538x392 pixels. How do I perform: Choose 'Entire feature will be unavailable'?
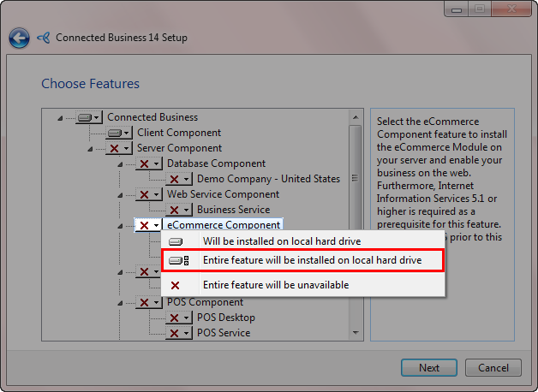tap(303, 285)
